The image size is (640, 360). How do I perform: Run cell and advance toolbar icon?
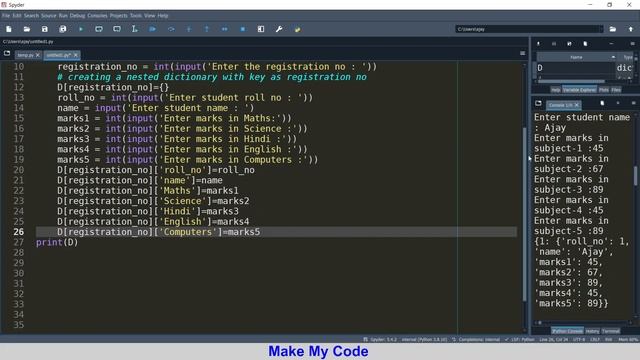pos(117,29)
